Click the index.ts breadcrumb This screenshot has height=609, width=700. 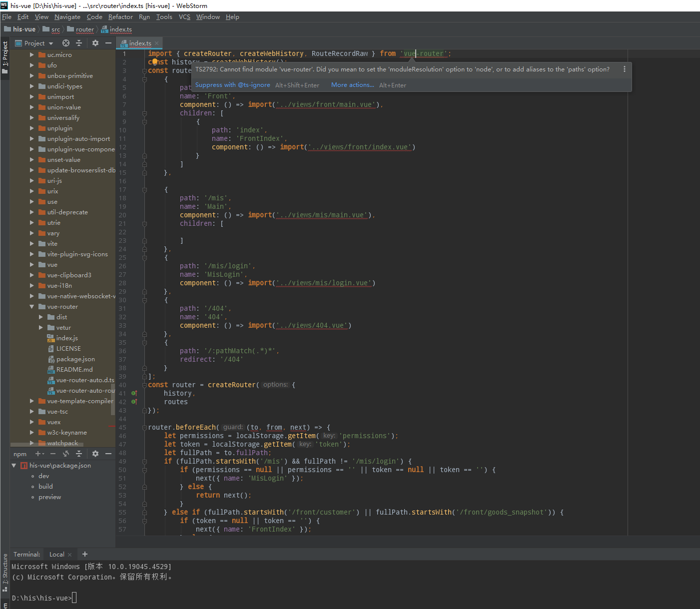pos(116,29)
